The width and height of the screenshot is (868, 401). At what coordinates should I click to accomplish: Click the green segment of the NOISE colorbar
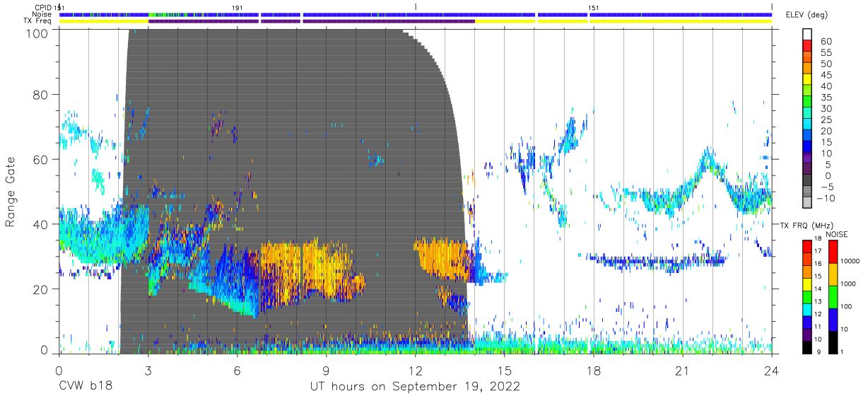833,296
